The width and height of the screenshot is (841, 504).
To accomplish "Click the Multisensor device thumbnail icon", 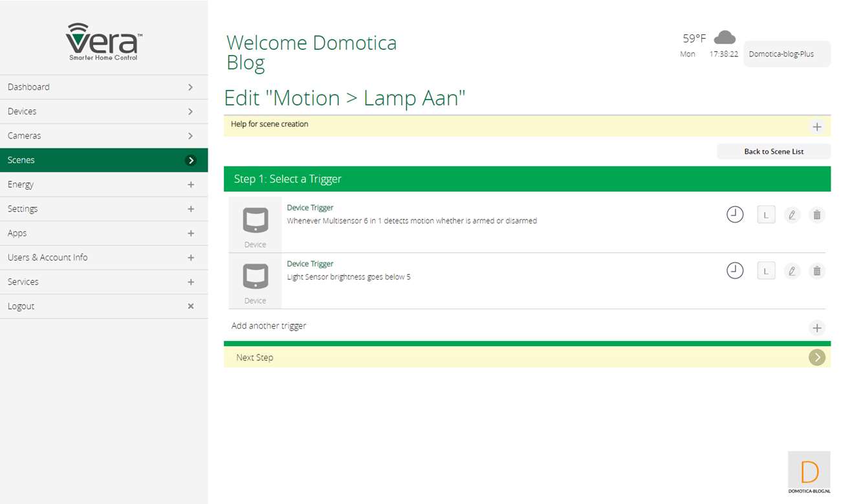I will pos(255,221).
